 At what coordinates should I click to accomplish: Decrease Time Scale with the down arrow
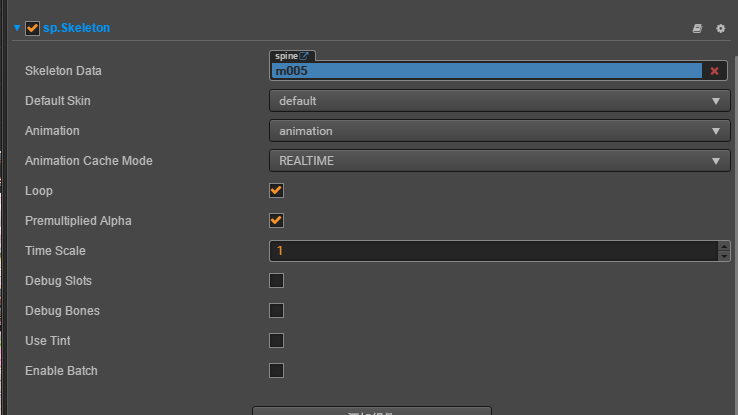(x=724, y=256)
